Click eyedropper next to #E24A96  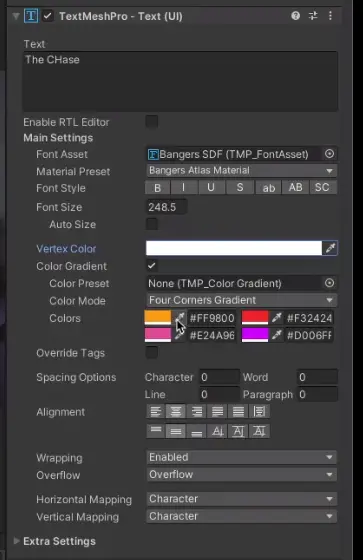180,335
